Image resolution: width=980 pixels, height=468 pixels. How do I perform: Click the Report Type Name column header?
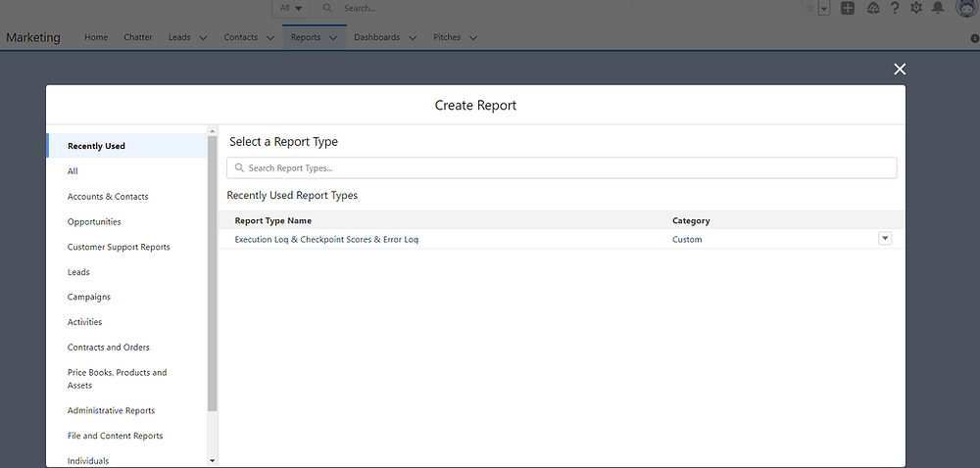[273, 220]
